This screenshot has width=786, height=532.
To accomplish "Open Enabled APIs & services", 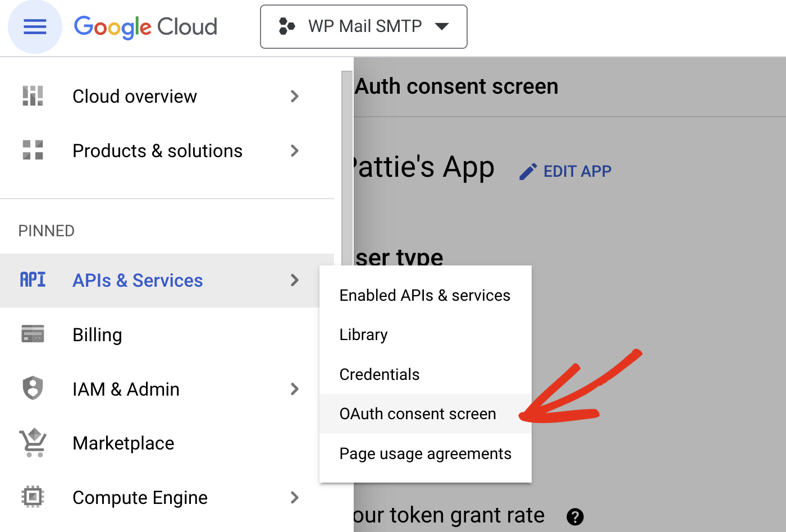I will coord(425,295).
